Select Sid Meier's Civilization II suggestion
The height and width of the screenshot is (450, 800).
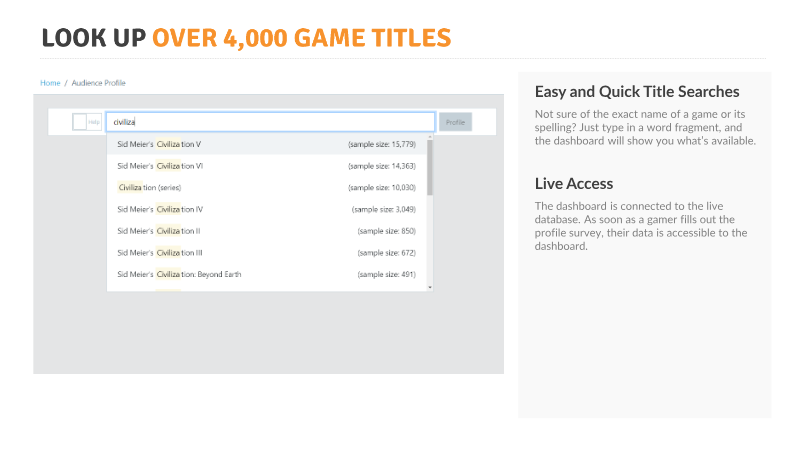click(267, 231)
